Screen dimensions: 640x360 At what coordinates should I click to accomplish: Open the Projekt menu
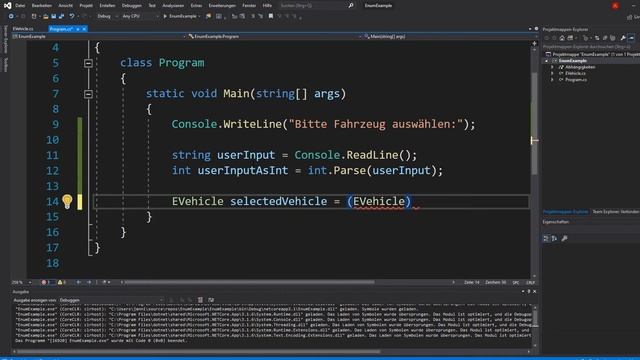[86, 6]
